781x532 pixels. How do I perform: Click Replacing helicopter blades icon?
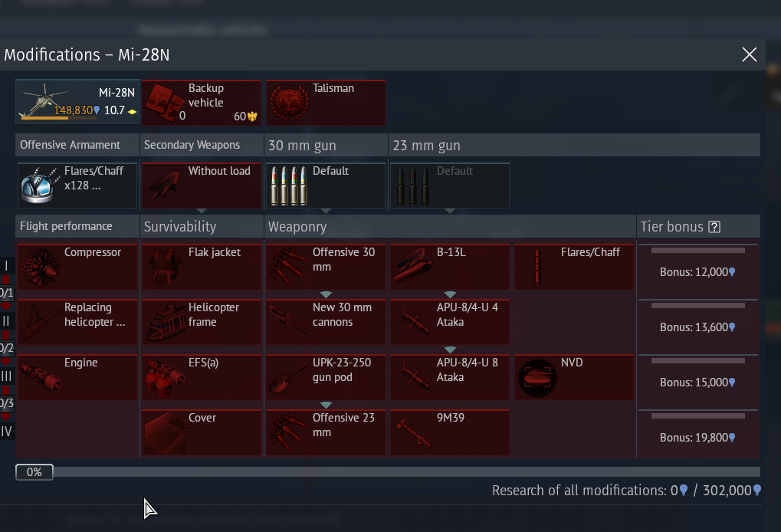pos(41,322)
